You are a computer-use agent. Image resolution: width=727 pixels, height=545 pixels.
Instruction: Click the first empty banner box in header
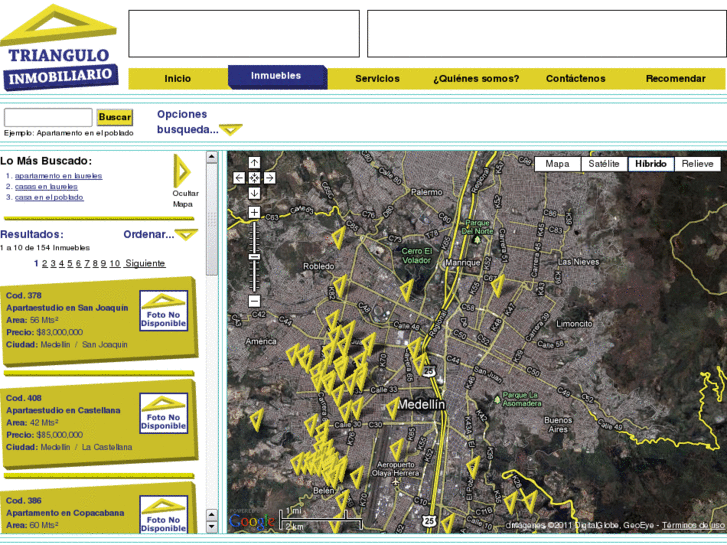click(x=244, y=34)
